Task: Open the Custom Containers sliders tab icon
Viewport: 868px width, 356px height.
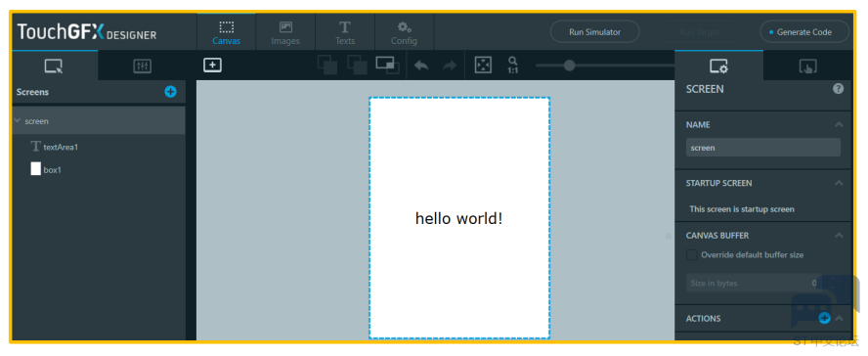Action: [143, 67]
